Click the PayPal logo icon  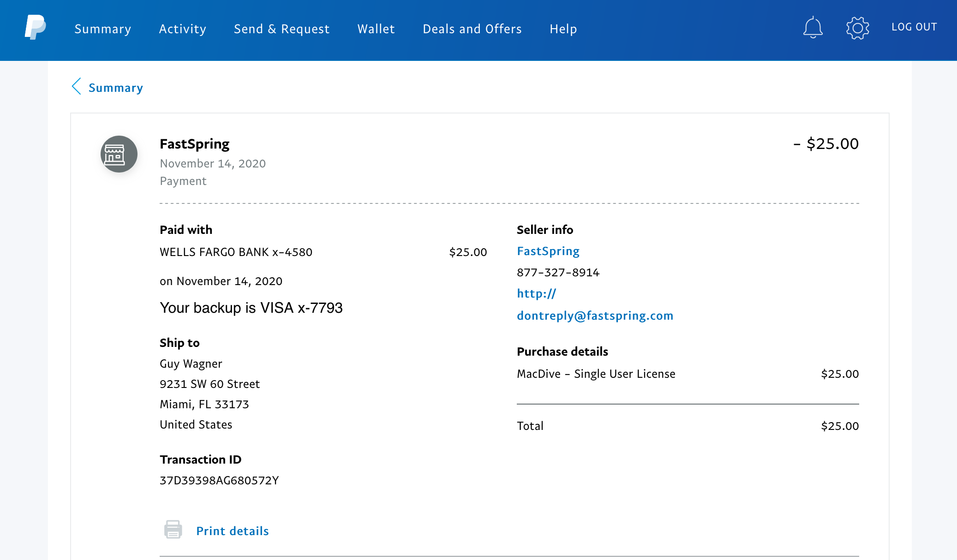click(x=35, y=27)
